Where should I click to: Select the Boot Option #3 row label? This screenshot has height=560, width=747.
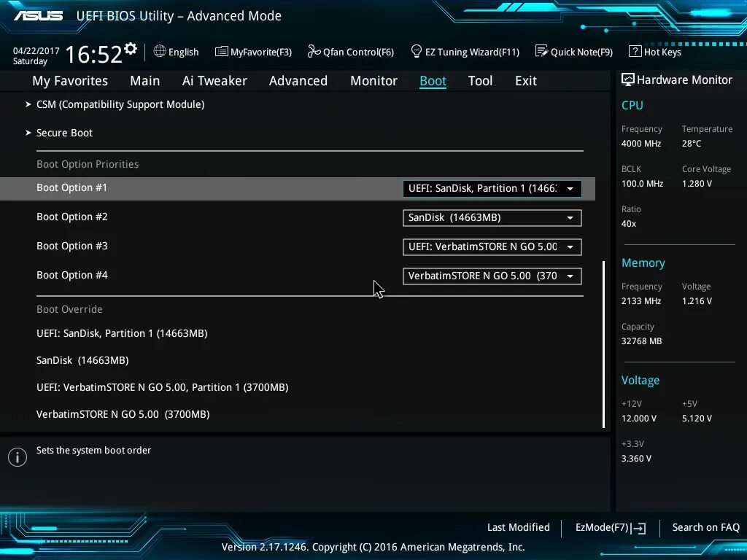(x=72, y=246)
